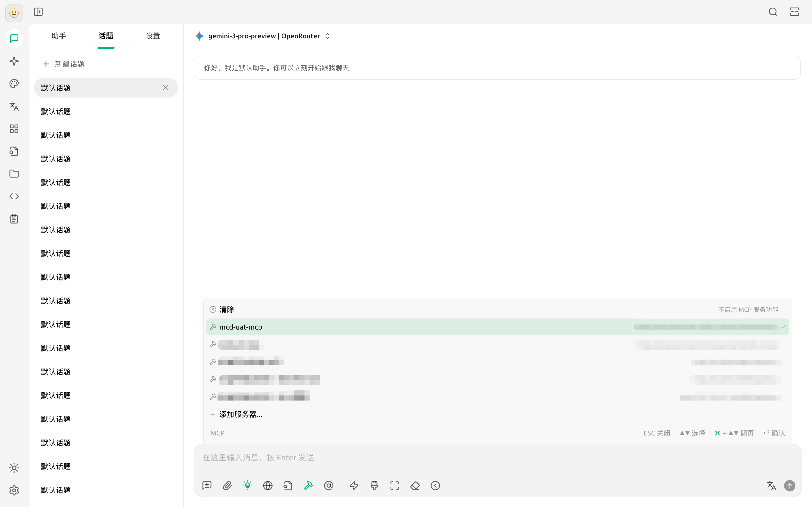Enable web search globe icon
812x507 pixels.
(x=267, y=485)
